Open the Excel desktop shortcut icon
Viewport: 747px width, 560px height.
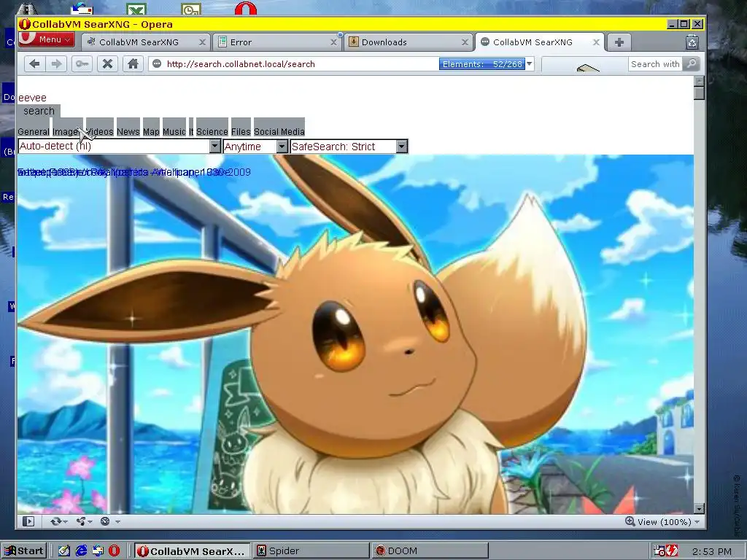(136, 9)
